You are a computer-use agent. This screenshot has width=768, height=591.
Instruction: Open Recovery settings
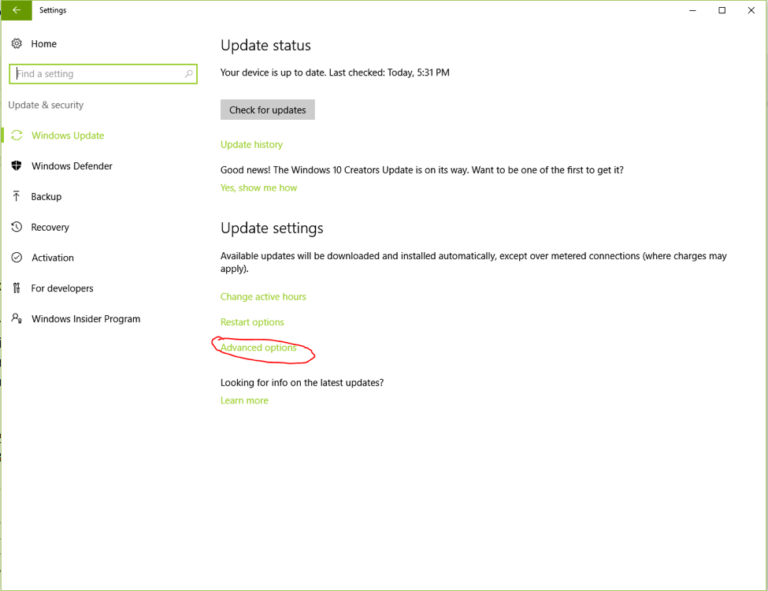50,227
